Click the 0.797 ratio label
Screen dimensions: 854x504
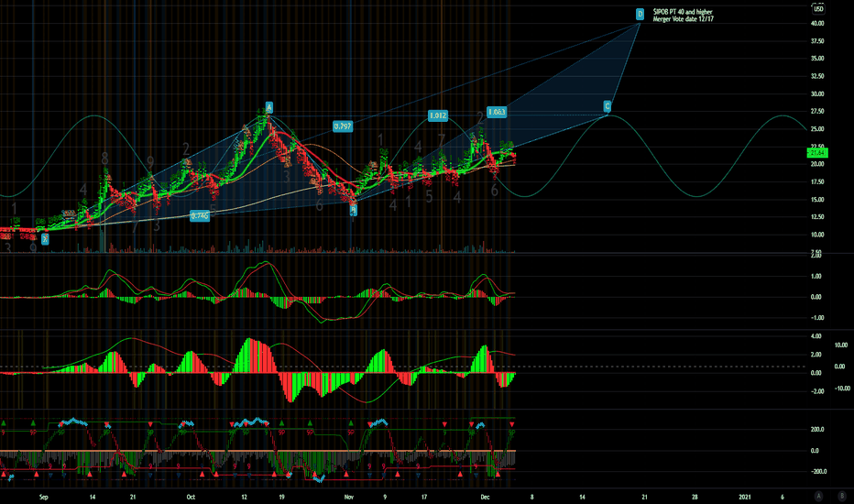pyautogui.click(x=343, y=126)
